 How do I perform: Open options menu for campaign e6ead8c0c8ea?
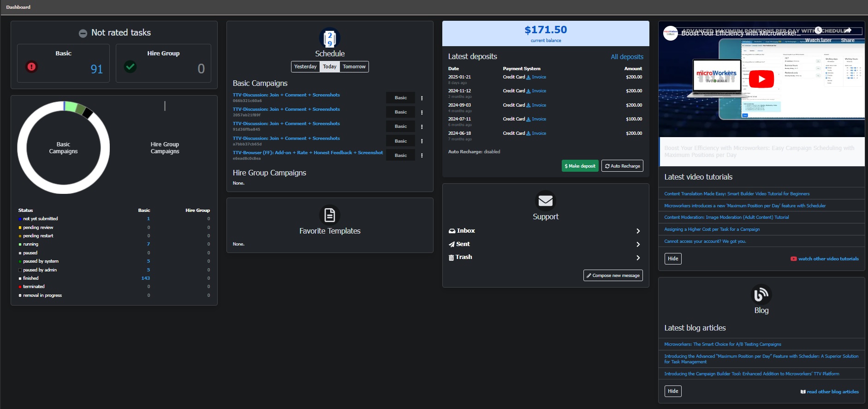[x=422, y=156]
